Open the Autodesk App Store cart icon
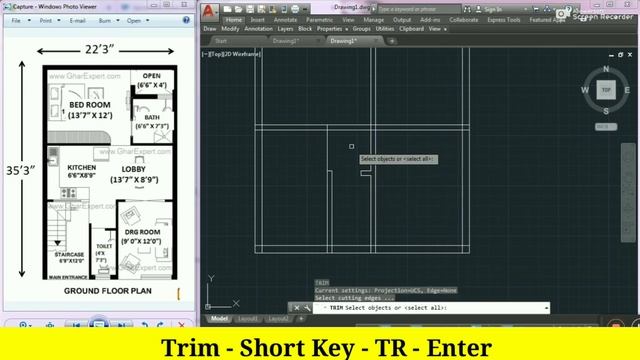This screenshot has width=640, height=360. pyautogui.click(x=536, y=9)
